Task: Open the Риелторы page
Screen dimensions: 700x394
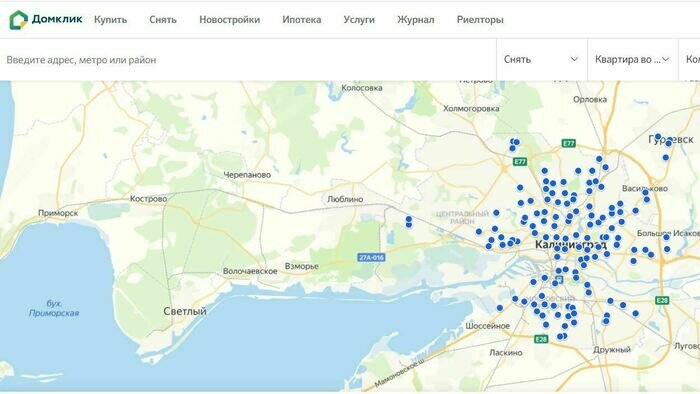Action: tap(480, 20)
